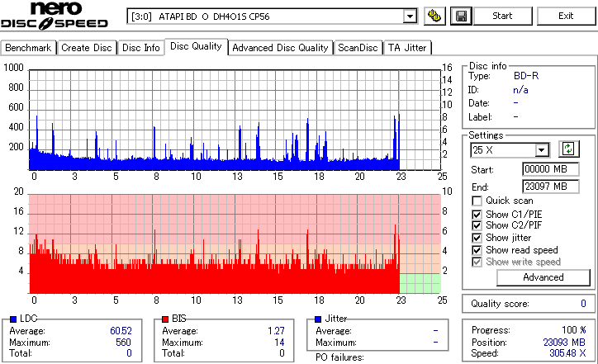Click the Start 00000 MB field
This screenshot has width=598, height=364.
pos(550,169)
